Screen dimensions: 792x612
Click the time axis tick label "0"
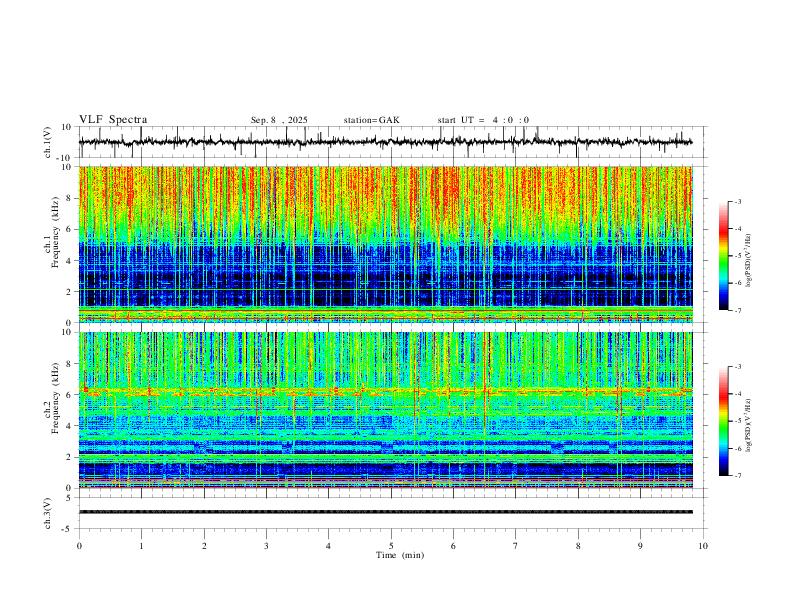pyautogui.click(x=79, y=546)
